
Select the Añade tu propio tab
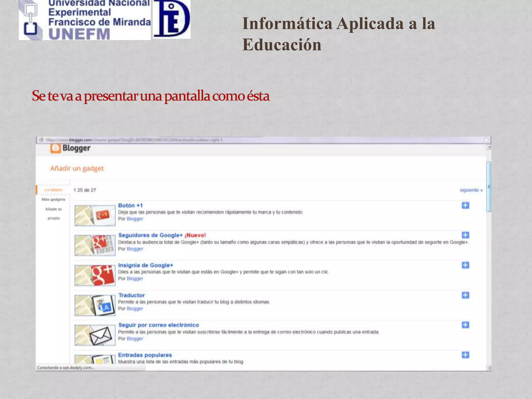pos(54,214)
